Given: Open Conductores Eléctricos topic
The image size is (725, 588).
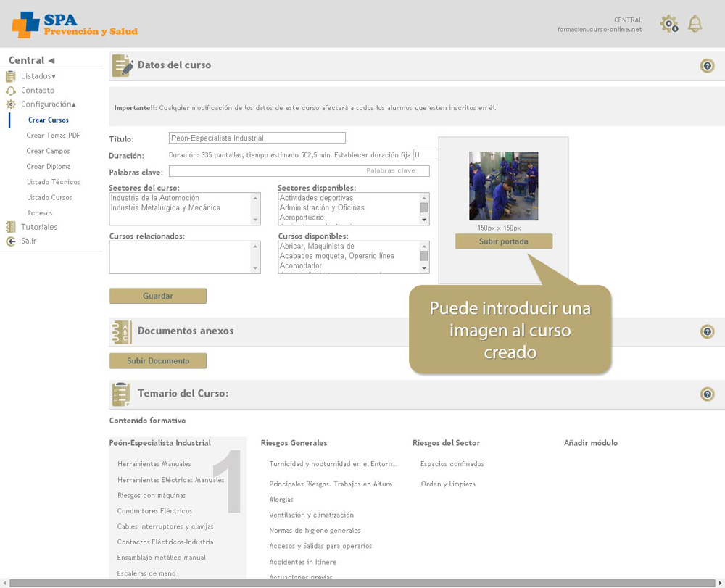Looking at the screenshot, I should 154,511.
